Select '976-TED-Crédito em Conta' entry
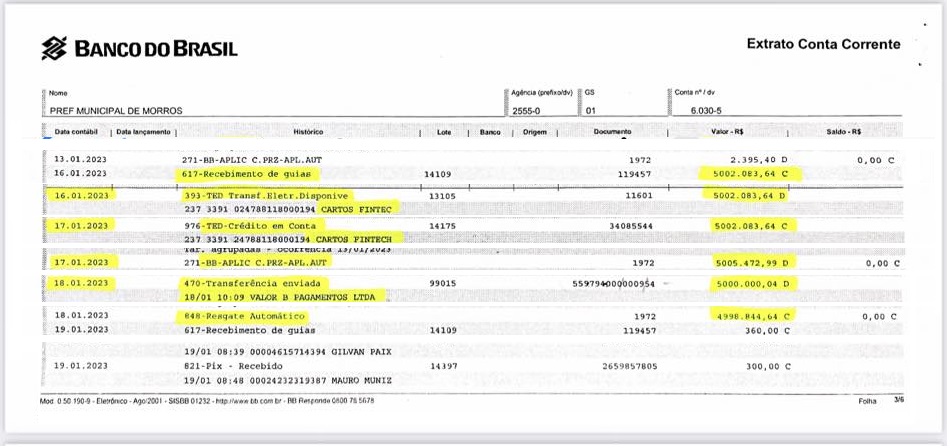The width and height of the screenshot is (950, 448). point(249,226)
